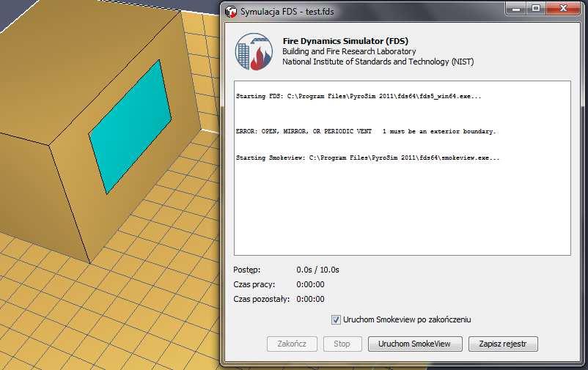Click the disabled Stop button
The image size is (588, 370).
(342, 344)
